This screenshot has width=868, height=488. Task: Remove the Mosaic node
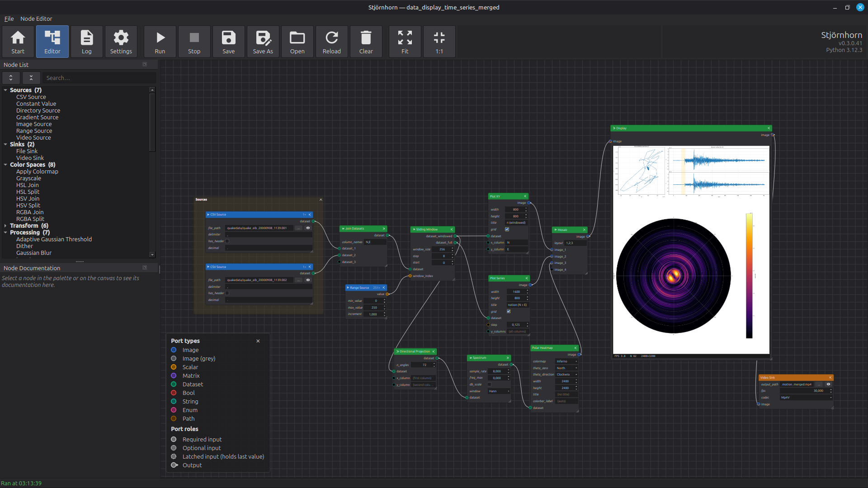pos(584,230)
